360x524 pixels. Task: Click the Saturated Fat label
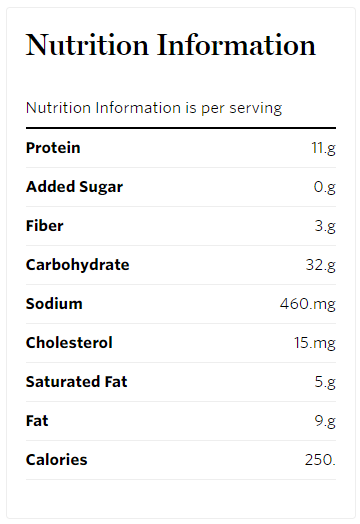point(77,382)
